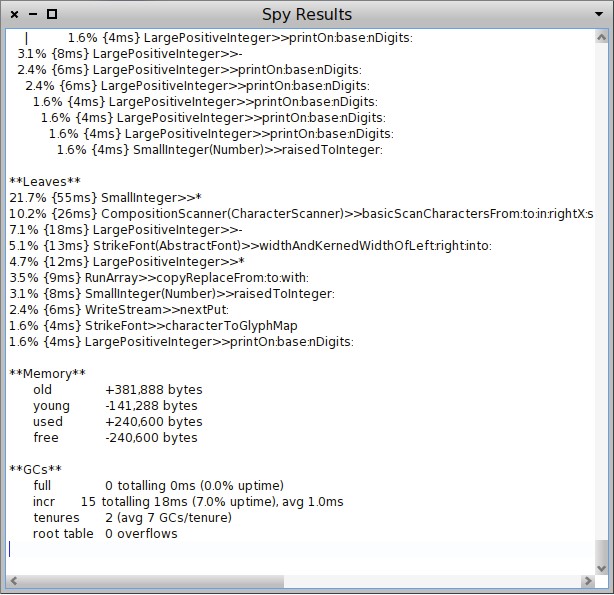Open the window menu arrow in title bar
The width and height of the screenshot is (614, 595).
point(598,14)
